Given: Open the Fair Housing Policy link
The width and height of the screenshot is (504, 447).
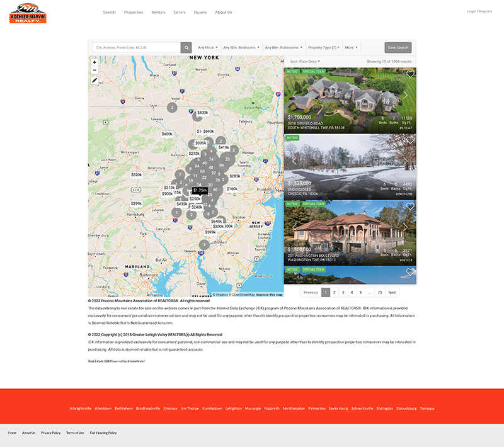Looking at the screenshot, I should [104, 433].
